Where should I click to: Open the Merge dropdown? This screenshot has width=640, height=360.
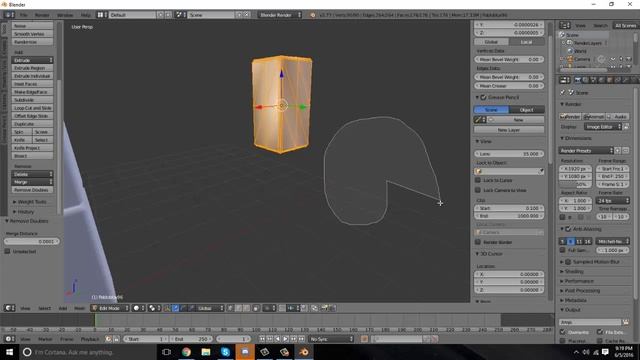click(x=33, y=182)
